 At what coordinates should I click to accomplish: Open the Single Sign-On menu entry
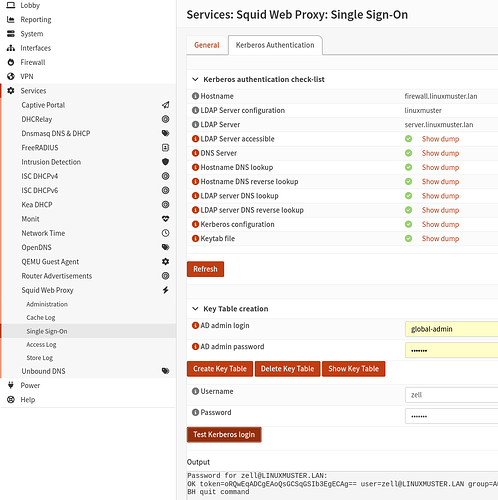tap(47, 331)
